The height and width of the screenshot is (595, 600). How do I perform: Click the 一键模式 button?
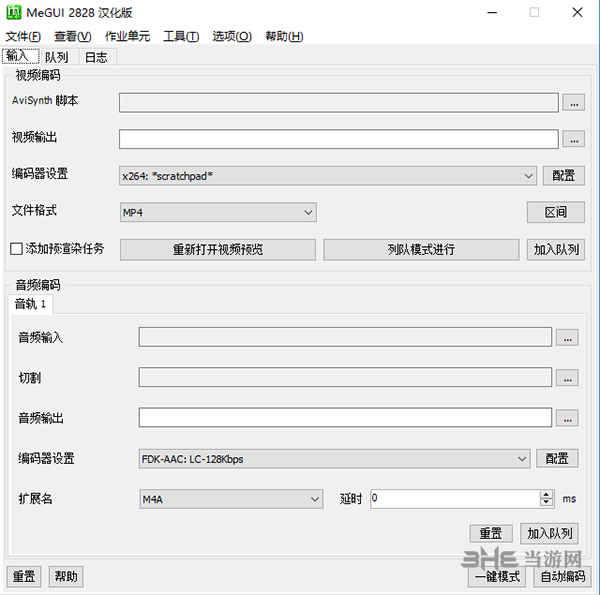[x=497, y=576]
